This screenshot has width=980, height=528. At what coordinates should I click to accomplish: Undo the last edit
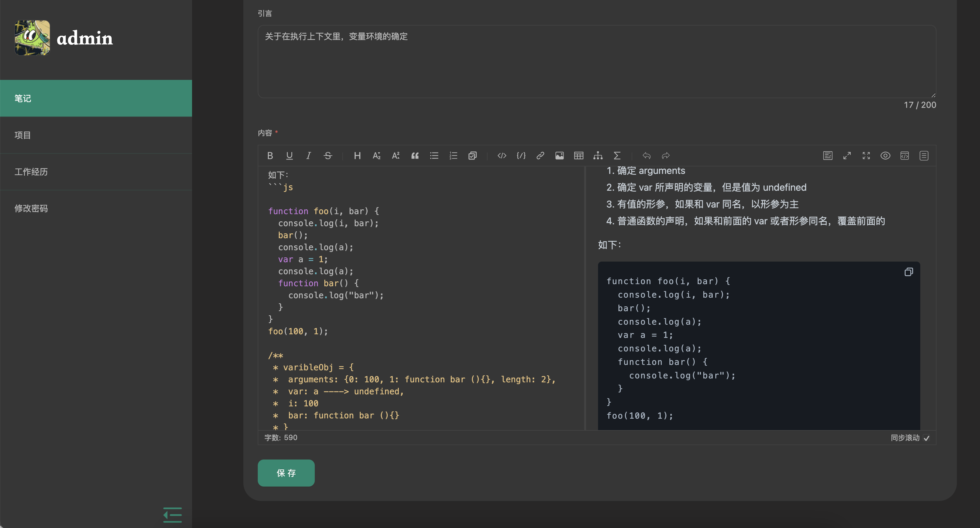click(646, 156)
